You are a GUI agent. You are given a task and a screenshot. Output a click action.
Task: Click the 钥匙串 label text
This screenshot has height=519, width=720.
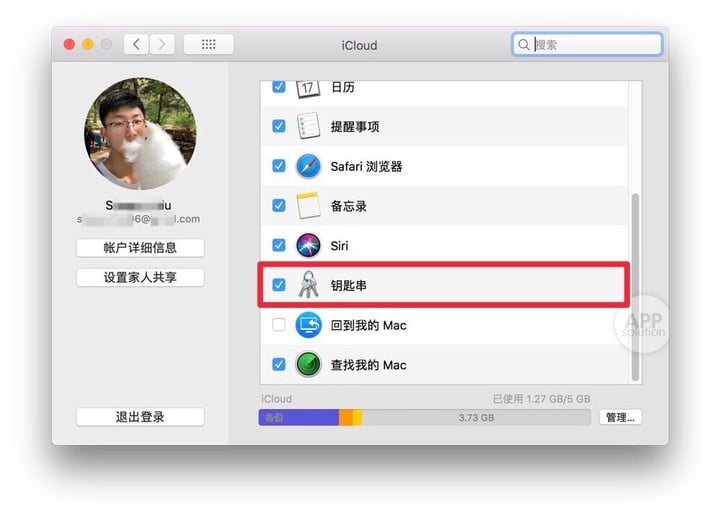point(349,285)
